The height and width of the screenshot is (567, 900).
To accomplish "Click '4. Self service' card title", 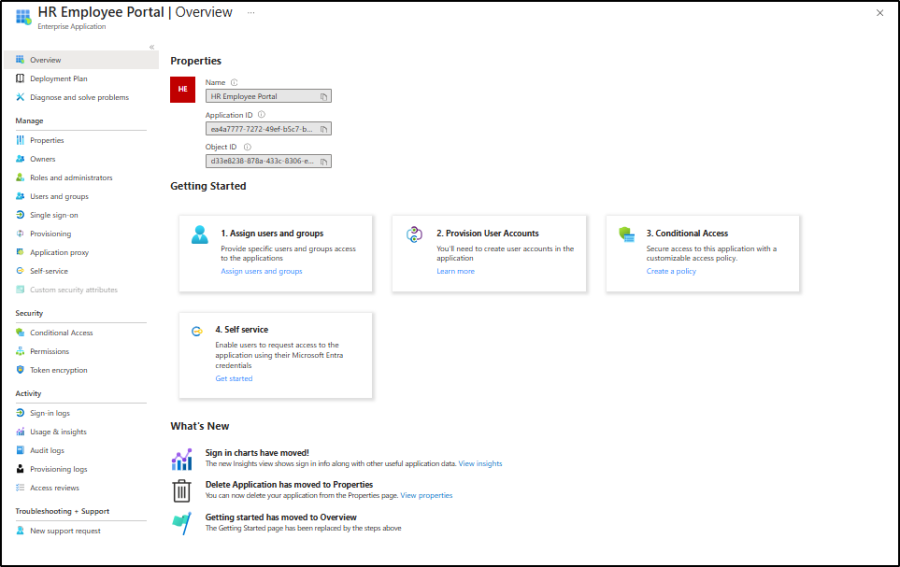I will pyautogui.click(x=242, y=330).
